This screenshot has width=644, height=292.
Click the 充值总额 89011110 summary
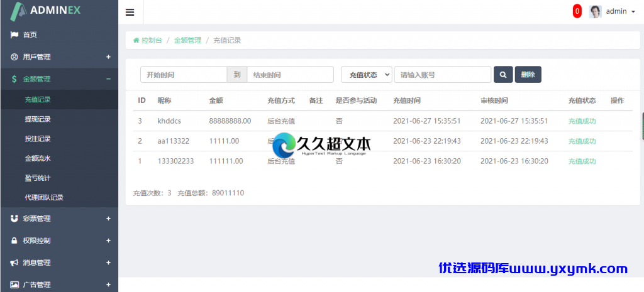click(x=211, y=193)
